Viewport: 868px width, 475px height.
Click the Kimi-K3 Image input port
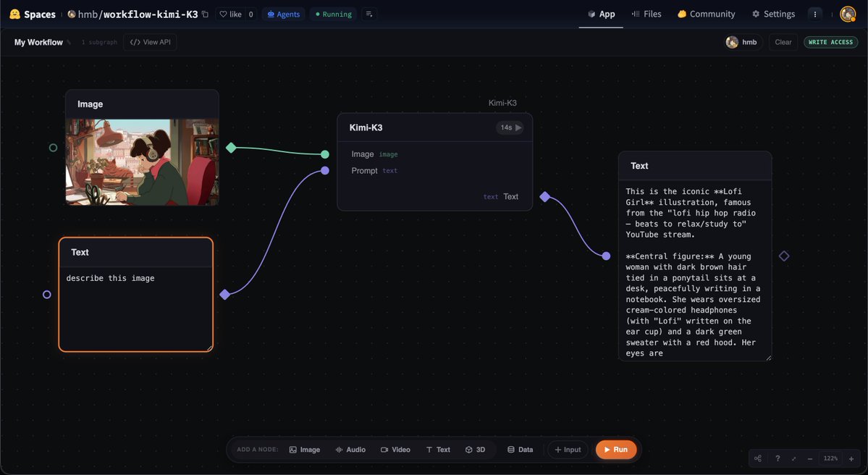(x=325, y=154)
